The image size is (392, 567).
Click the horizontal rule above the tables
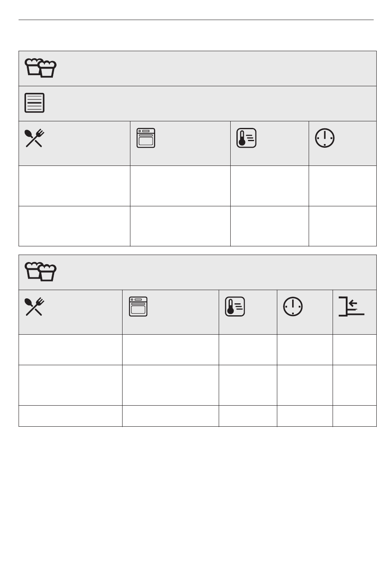click(x=196, y=20)
